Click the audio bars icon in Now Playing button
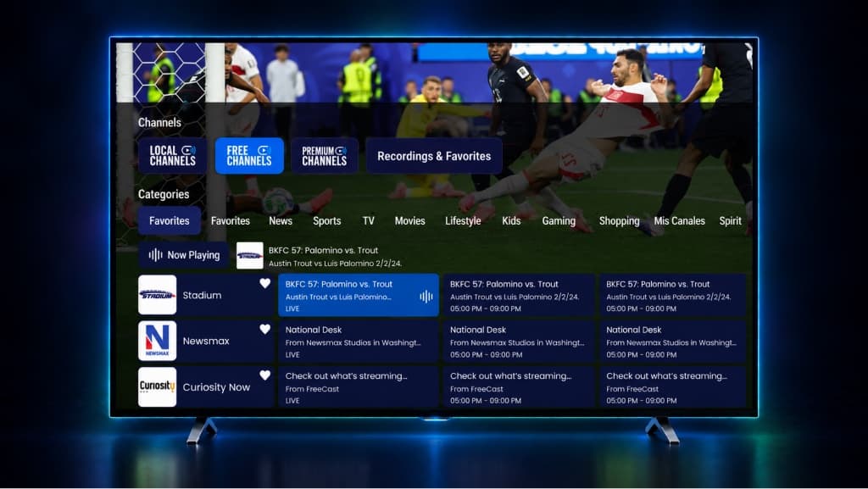This screenshot has height=489, width=868. point(156,255)
